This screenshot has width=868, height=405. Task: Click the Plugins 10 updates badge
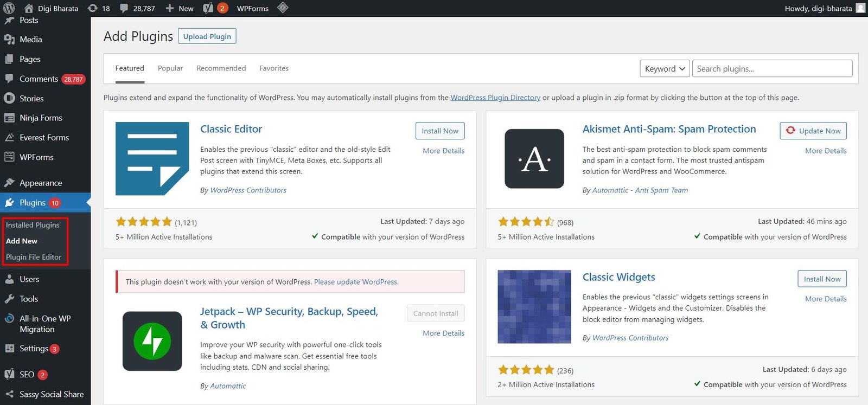[55, 203]
